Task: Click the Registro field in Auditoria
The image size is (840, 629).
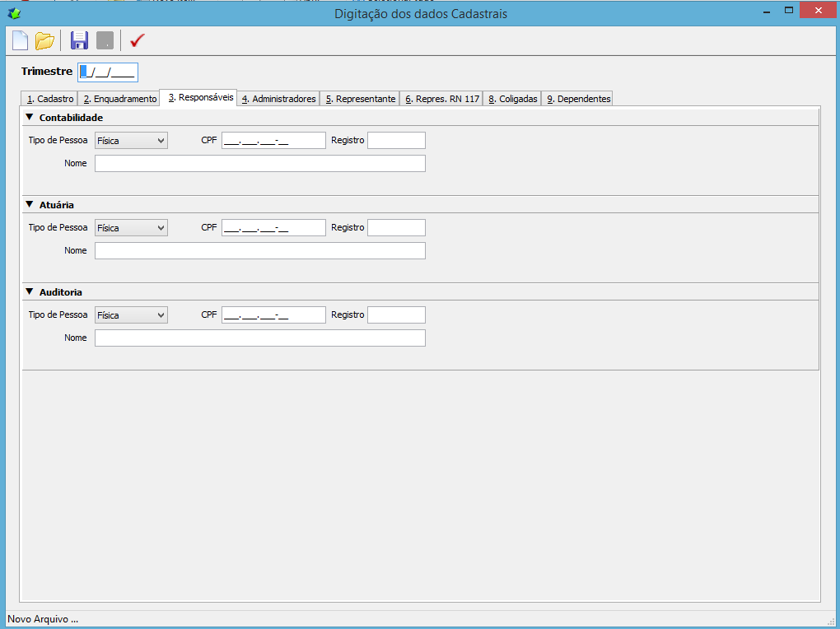Action: click(396, 315)
